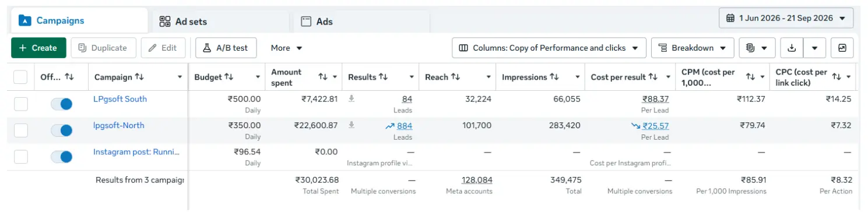Open the CPC column header dropdown
868x216 pixels.
(x=848, y=77)
